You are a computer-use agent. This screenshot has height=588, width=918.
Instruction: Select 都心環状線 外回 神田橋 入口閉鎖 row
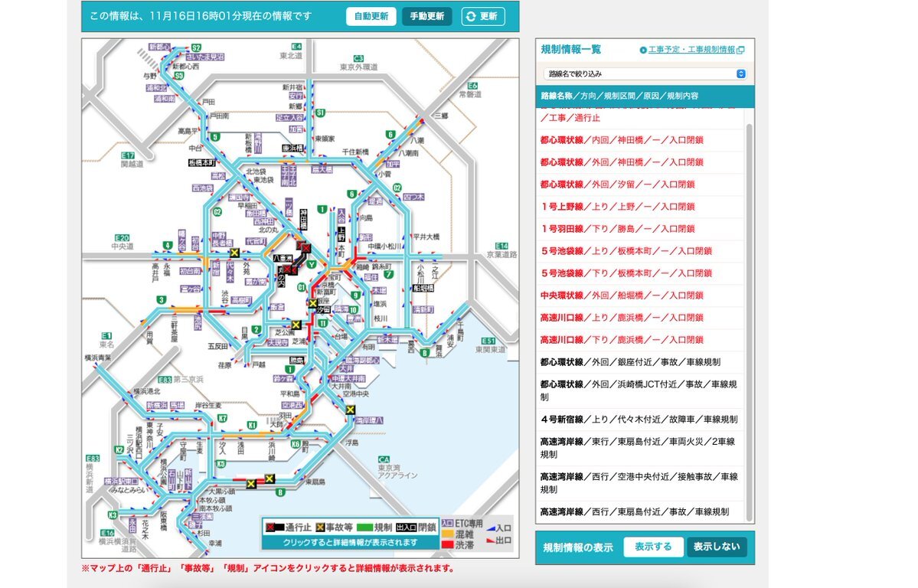(641, 162)
